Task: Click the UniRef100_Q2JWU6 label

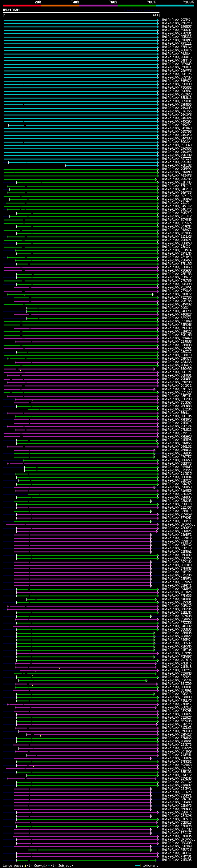Action: [177, 342]
